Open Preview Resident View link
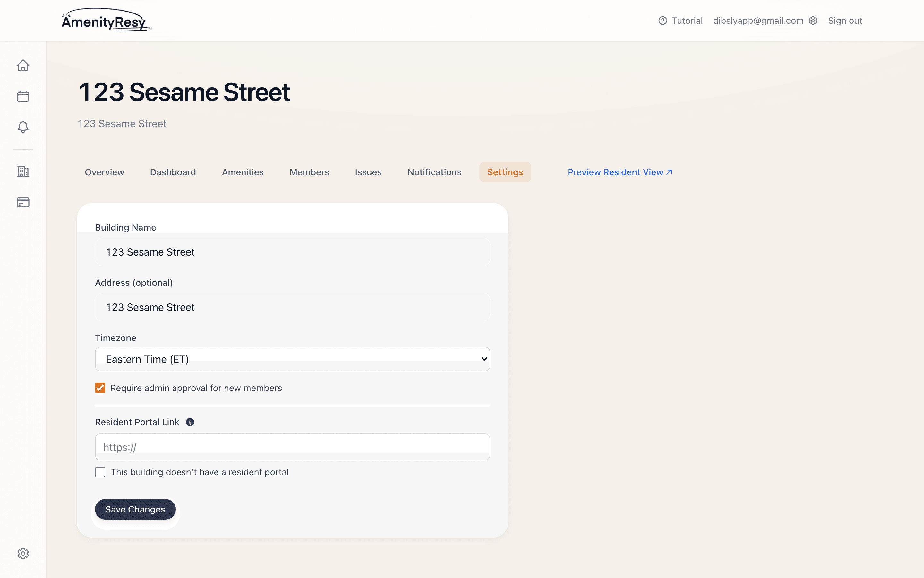 (x=620, y=172)
